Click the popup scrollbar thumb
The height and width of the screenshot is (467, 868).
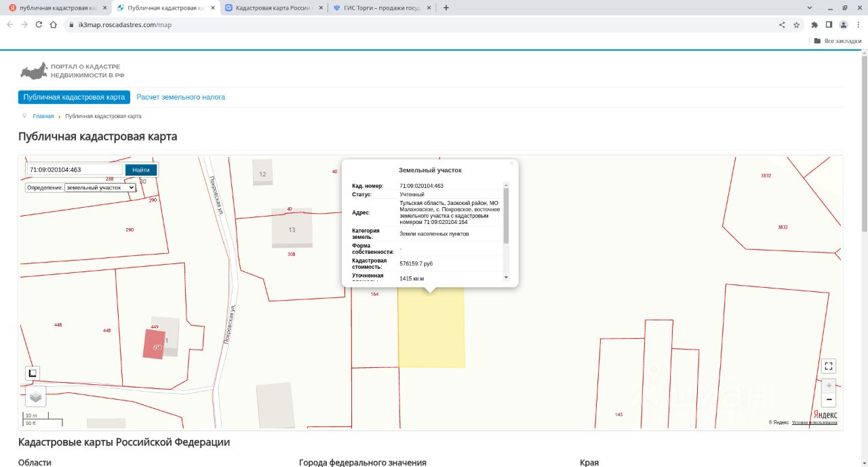click(x=506, y=215)
